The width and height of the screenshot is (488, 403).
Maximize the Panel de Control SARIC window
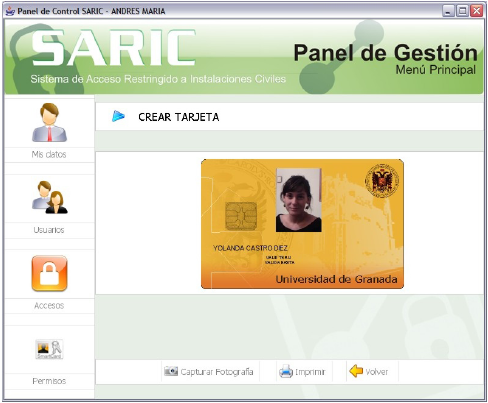(462, 11)
